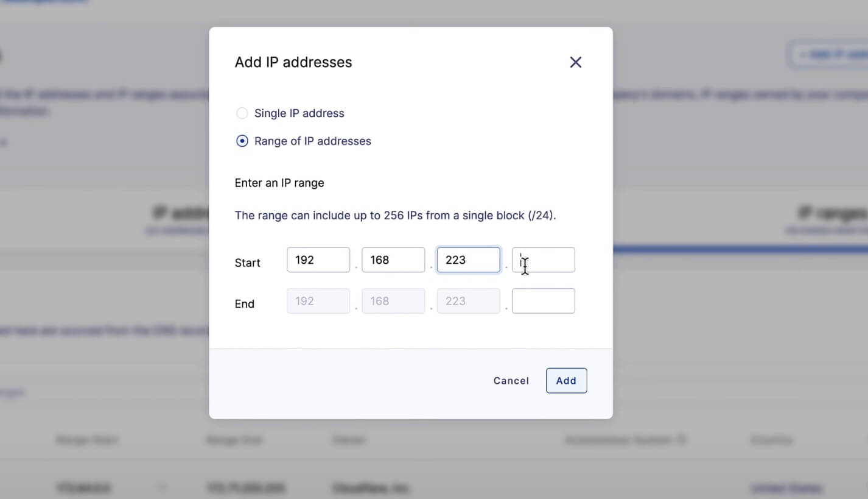Click the 256 IPs range limit note
This screenshot has width=868, height=499.
point(396,216)
